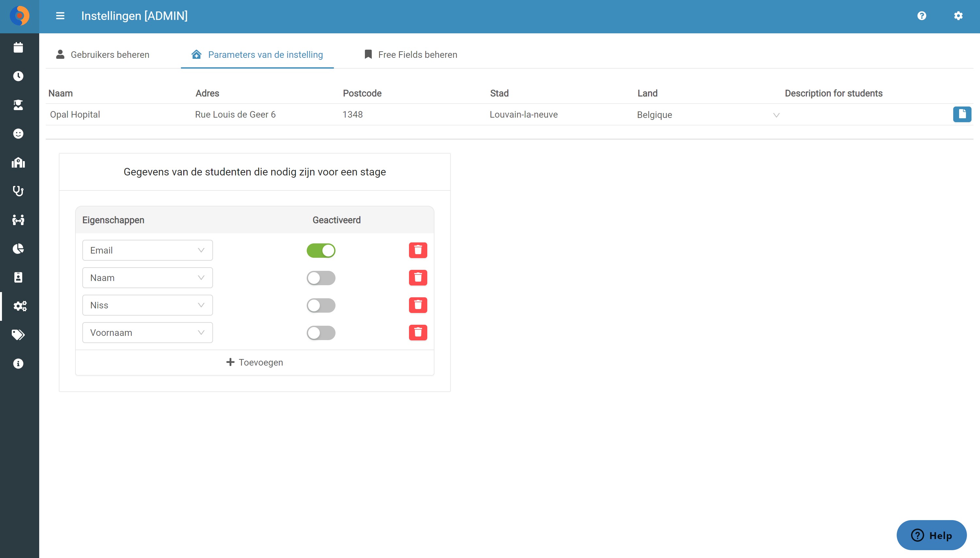Click the empty Description for students field
Image resolution: width=980 pixels, height=558 pixels.
(x=866, y=115)
